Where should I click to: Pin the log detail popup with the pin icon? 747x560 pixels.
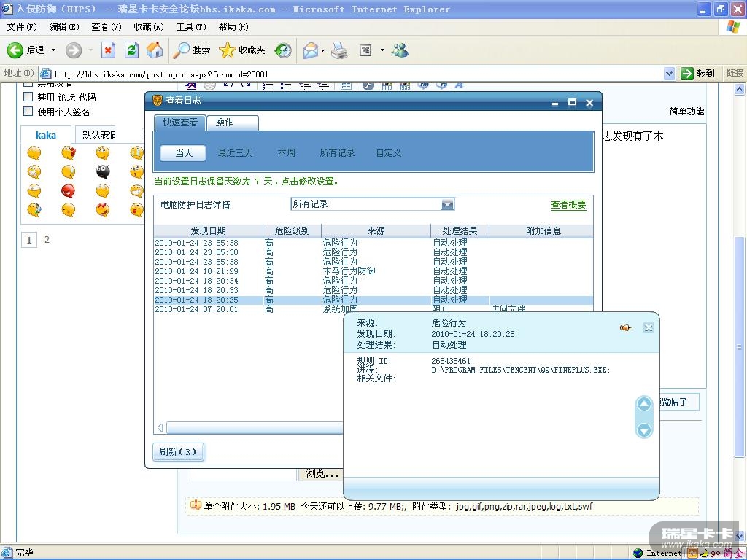[x=625, y=327]
